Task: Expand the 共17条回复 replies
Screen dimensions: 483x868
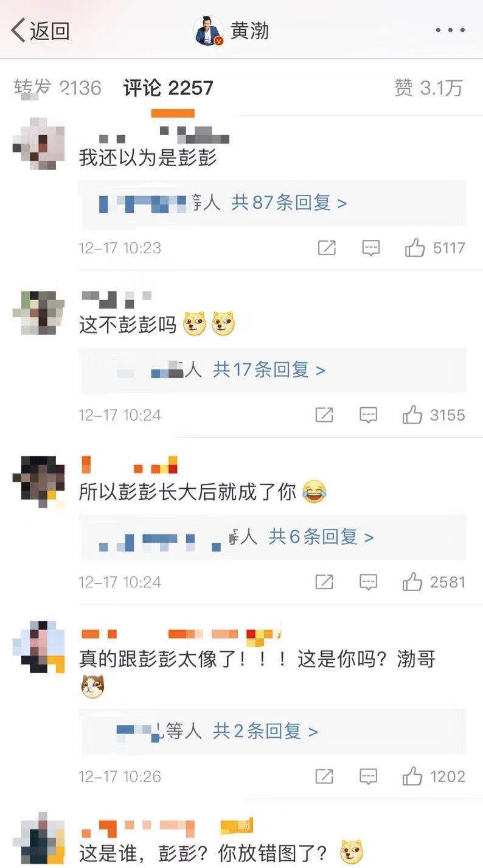Action: coord(269,369)
